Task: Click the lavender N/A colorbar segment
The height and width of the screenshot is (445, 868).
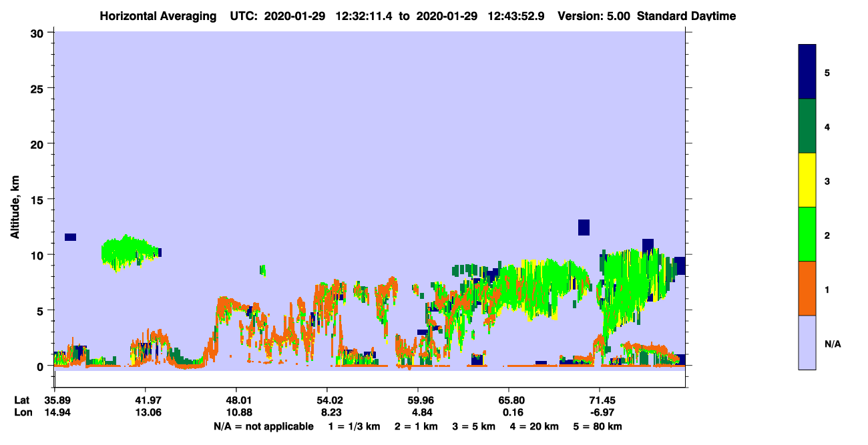Action: point(807,342)
